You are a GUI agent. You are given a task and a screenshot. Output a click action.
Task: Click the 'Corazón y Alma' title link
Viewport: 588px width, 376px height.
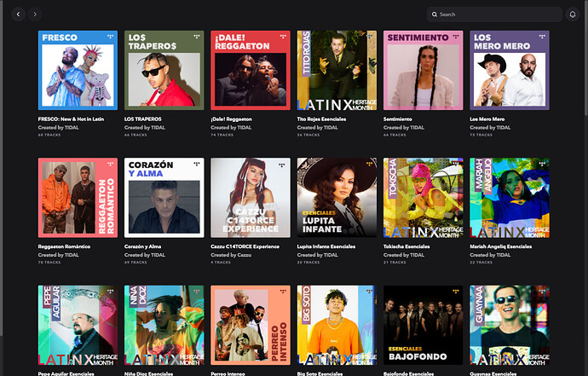click(142, 246)
